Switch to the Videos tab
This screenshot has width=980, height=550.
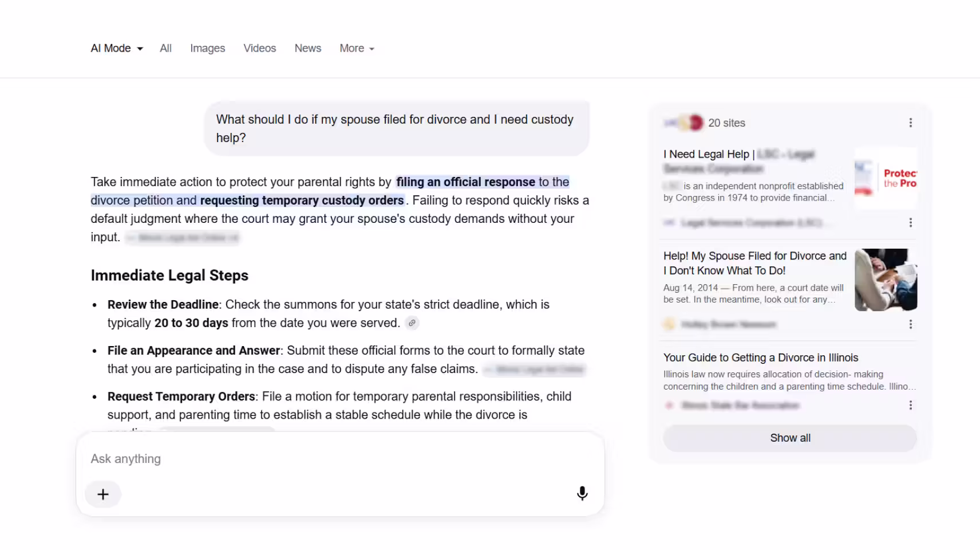pos(260,49)
